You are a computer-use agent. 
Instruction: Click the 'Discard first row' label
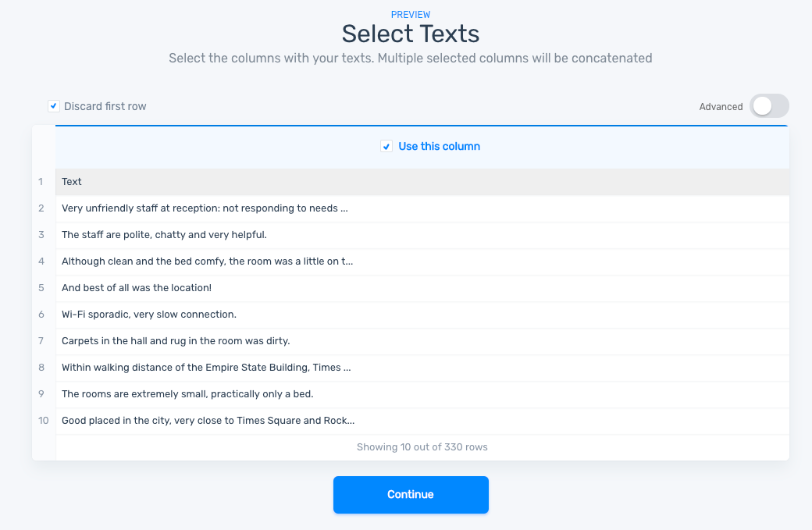[105, 106]
